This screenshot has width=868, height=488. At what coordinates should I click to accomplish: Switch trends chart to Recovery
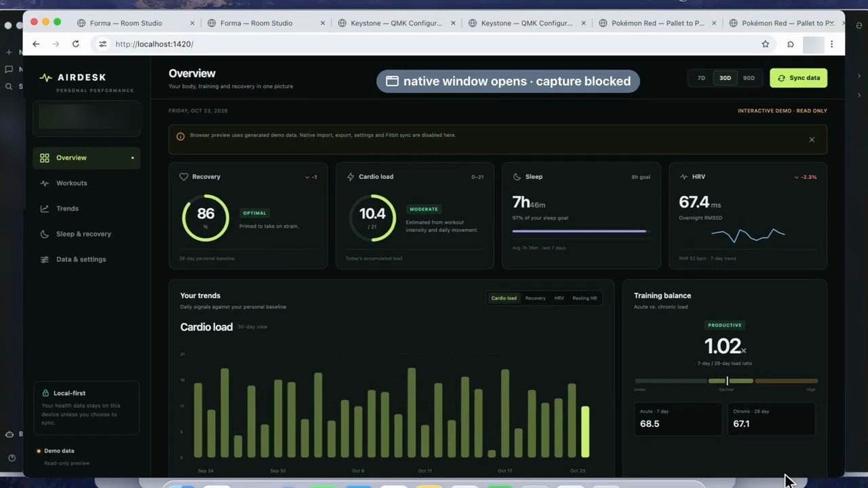[x=535, y=298]
